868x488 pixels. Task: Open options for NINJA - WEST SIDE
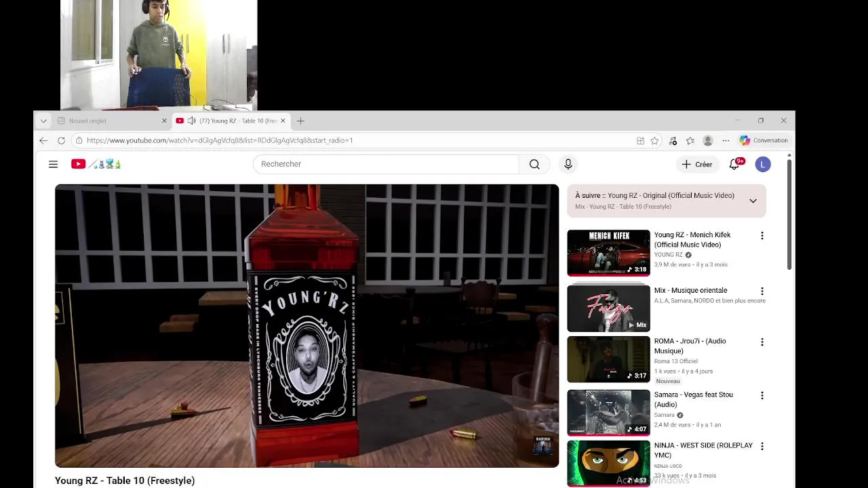pos(762,446)
